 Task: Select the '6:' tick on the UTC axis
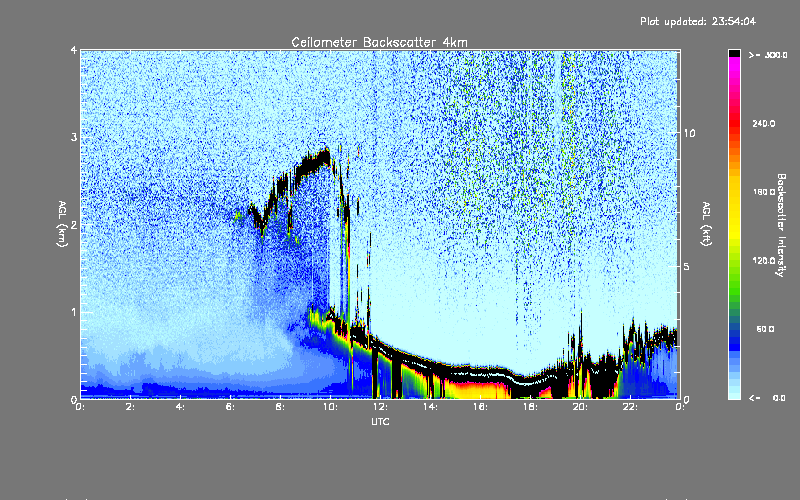tap(230, 407)
